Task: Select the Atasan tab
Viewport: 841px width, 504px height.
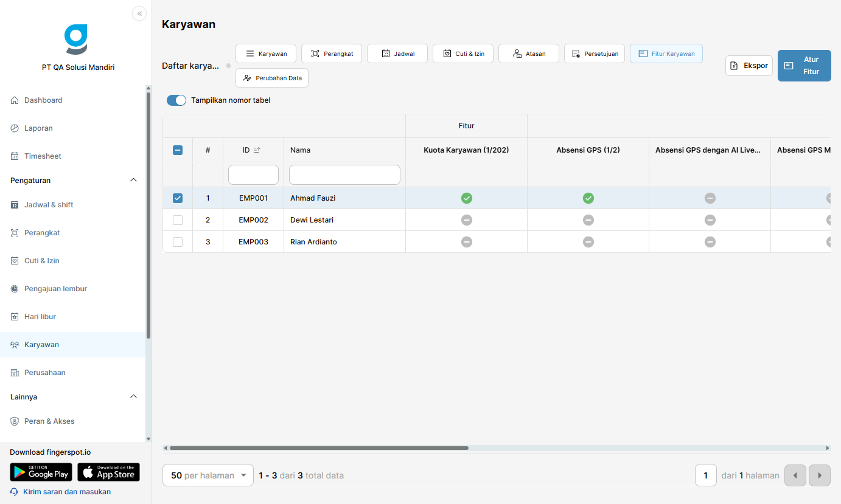Action: pyautogui.click(x=529, y=54)
